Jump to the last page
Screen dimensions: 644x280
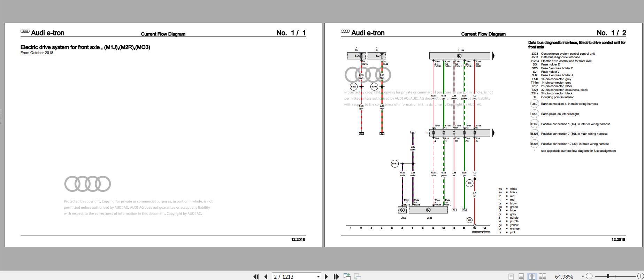pyautogui.click(x=336, y=277)
